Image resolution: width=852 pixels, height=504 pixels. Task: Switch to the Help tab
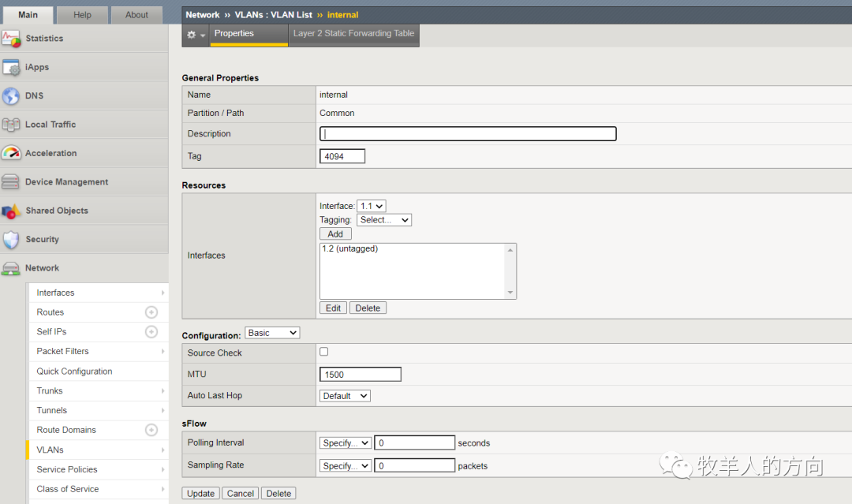pos(82,15)
